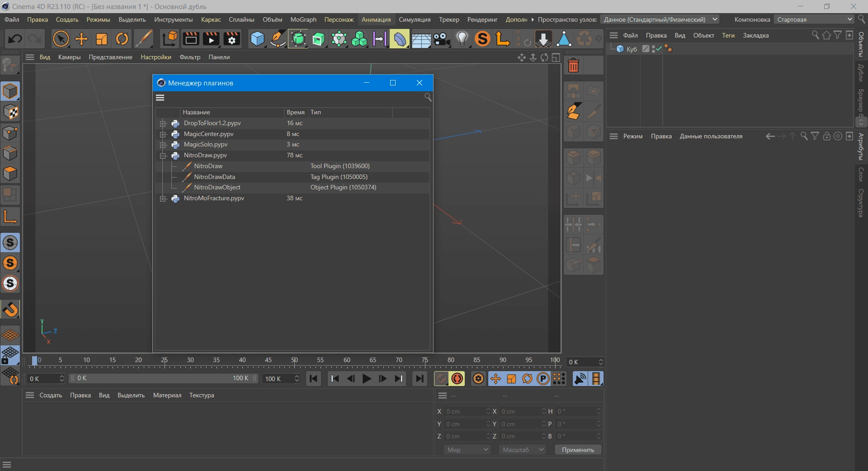The height and width of the screenshot is (471, 868).
Task: Select the Rotate tool in top toolbar
Action: coord(122,39)
